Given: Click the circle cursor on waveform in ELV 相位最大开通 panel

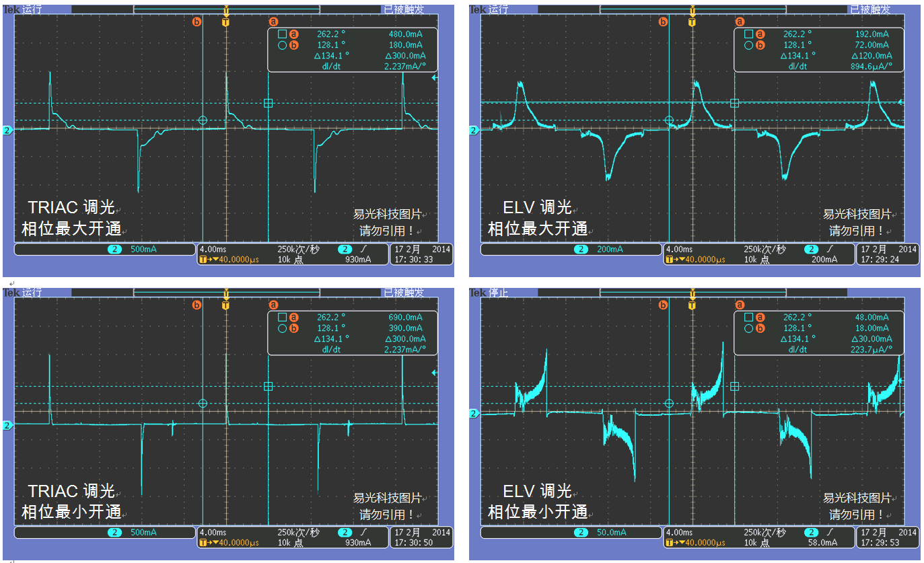Looking at the screenshot, I should point(668,120).
